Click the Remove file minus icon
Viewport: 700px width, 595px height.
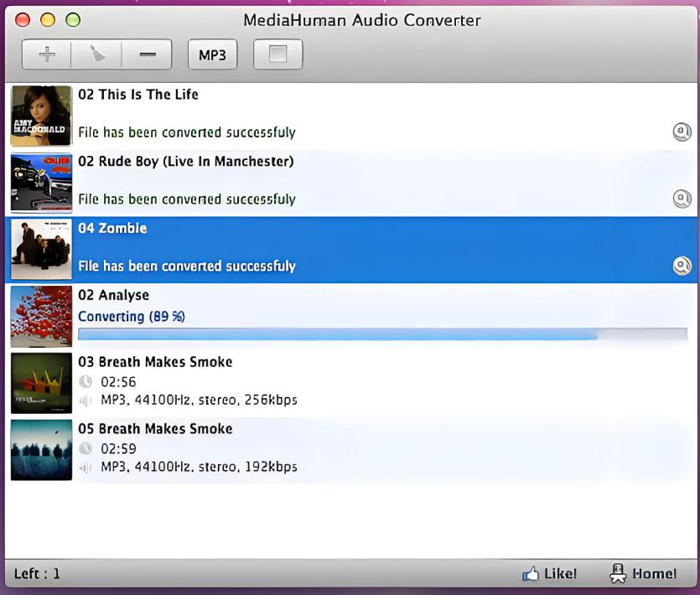[x=148, y=55]
